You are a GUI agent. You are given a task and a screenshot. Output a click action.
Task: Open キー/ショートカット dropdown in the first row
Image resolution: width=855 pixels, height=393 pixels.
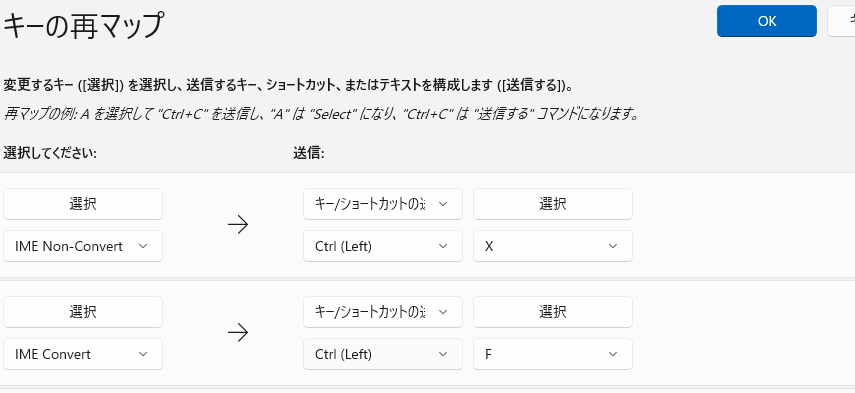[383, 204]
